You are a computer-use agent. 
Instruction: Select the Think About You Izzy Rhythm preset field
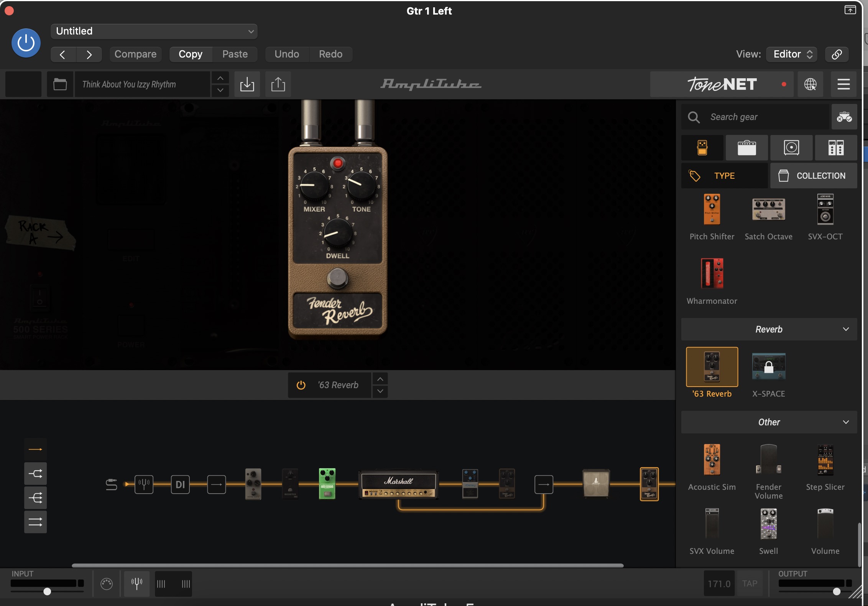(x=142, y=84)
